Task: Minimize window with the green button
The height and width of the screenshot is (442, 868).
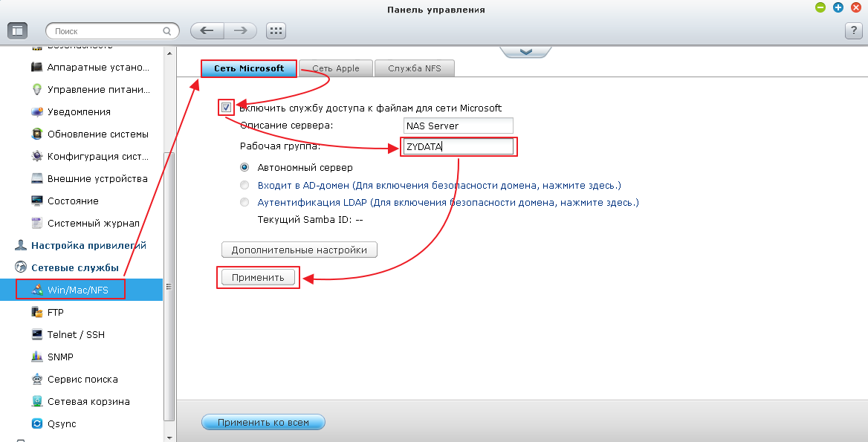Action: (x=820, y=7)
